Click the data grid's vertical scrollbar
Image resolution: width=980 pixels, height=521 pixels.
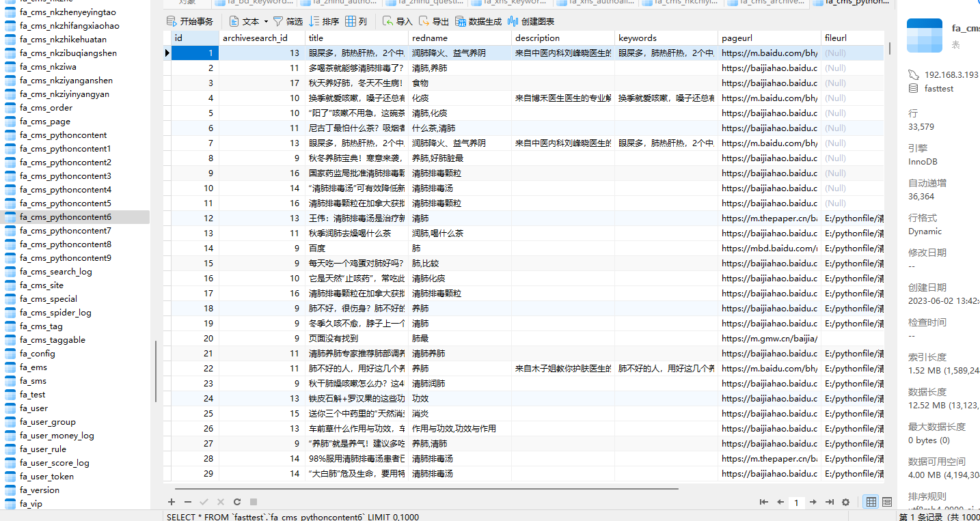[890, 48]
